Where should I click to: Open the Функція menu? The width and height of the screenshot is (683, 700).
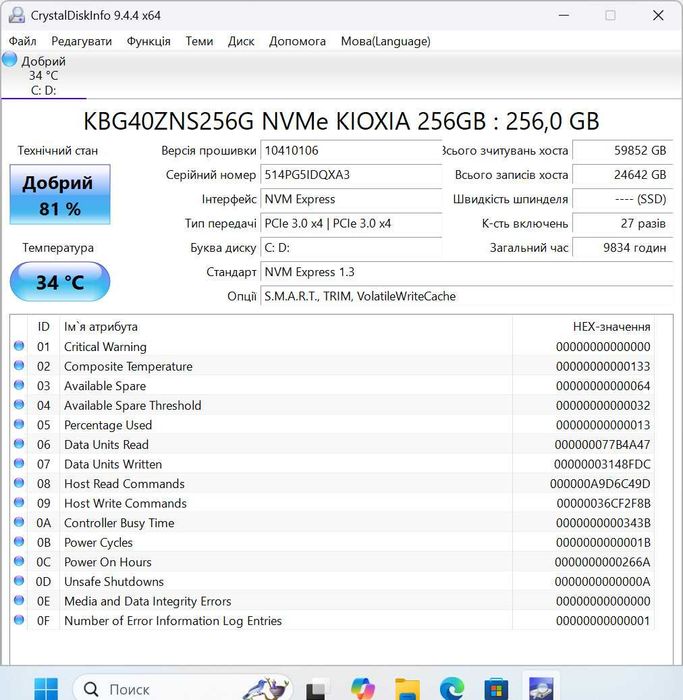pyautogui.click(x=148, y=41)
